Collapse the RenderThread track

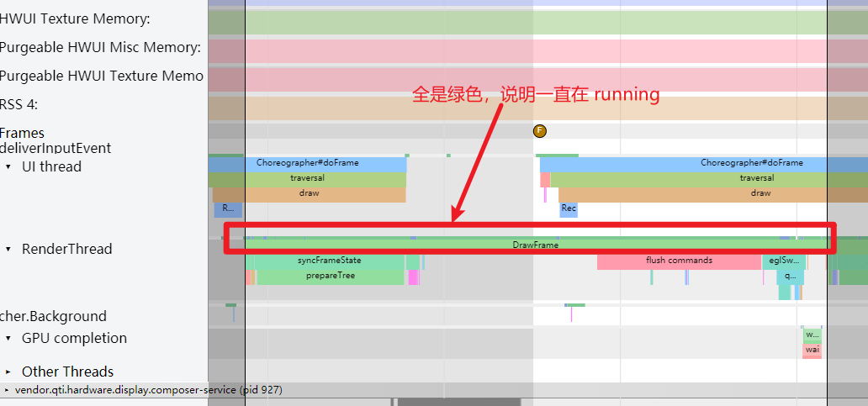pos(9,249)
